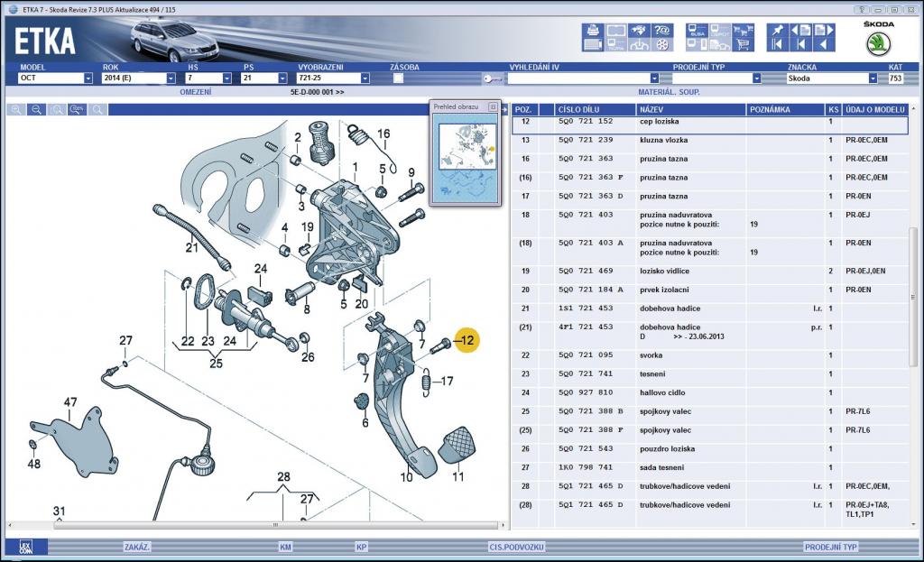Sort by the POZ. column header
924x562 pixels.
click(x=523, y=109)
